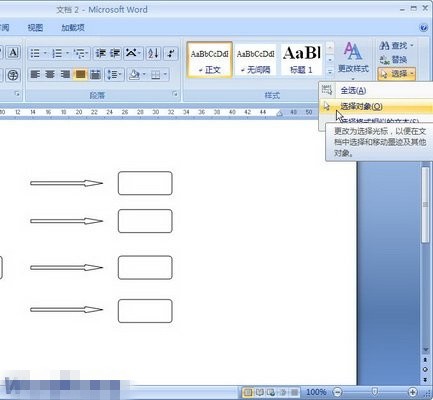433x400 pixels.
Task: Switch to Print Layout view in status bar
Action: (x=248, y=392)
